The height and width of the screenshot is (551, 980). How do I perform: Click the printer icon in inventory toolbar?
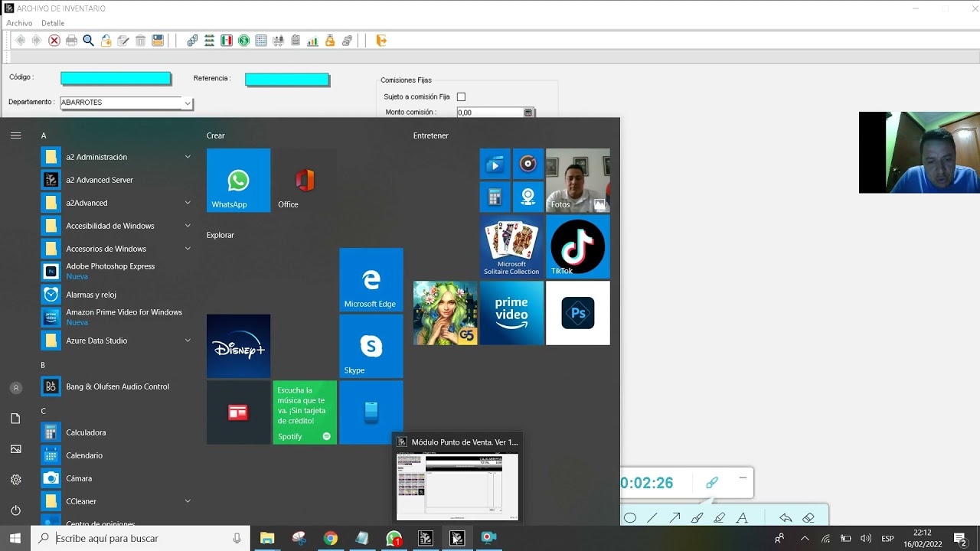[x=71, y=41]
